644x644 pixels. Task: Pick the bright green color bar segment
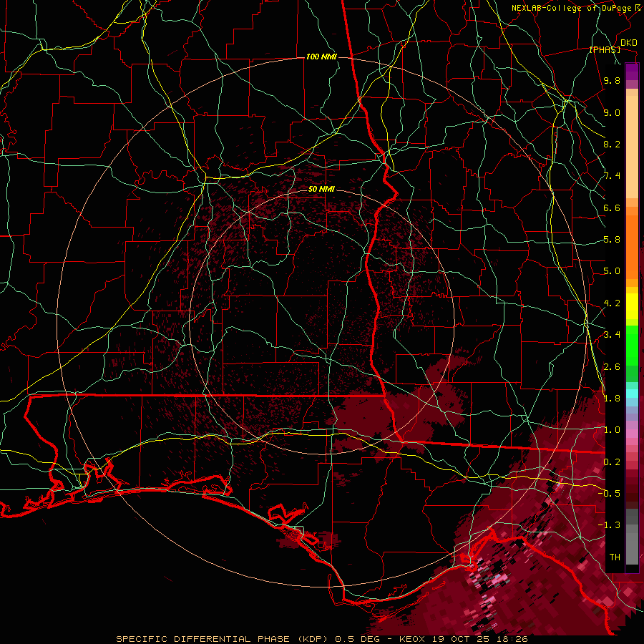tap(632, 345)
